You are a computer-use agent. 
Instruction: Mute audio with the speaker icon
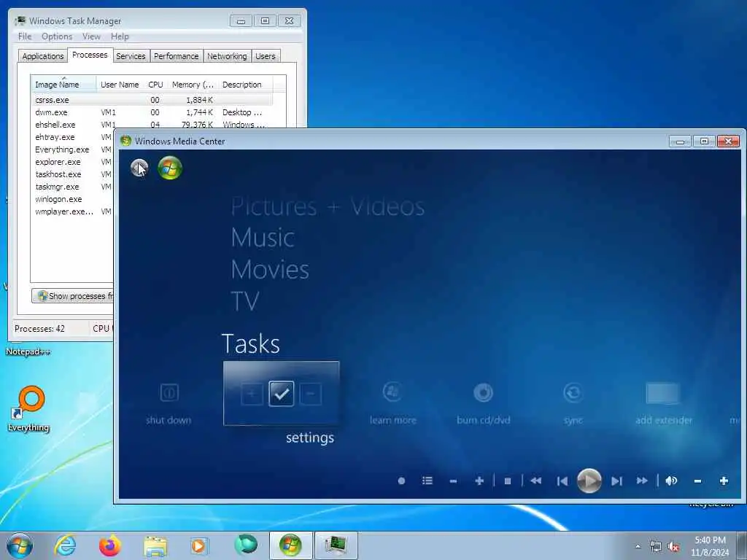pyautogui.click(x=671, y=481)
